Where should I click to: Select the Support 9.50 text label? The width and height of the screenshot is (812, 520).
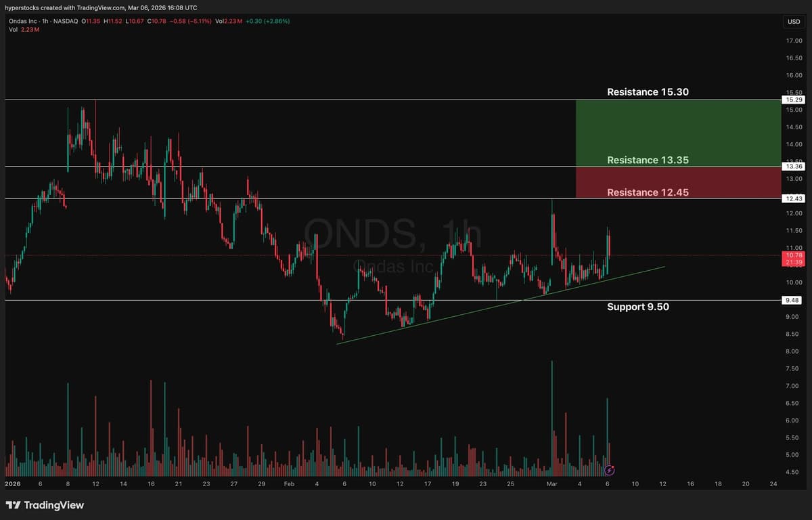click(638, 307)
